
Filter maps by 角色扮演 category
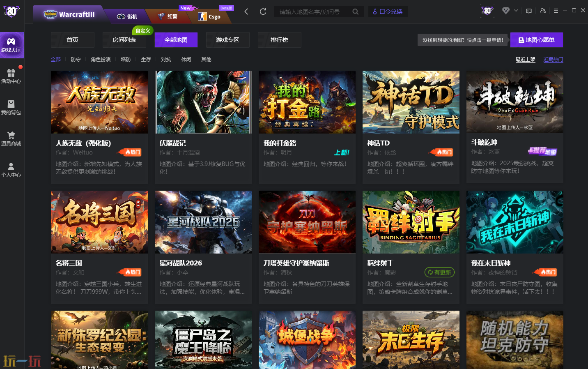(101, 60)
